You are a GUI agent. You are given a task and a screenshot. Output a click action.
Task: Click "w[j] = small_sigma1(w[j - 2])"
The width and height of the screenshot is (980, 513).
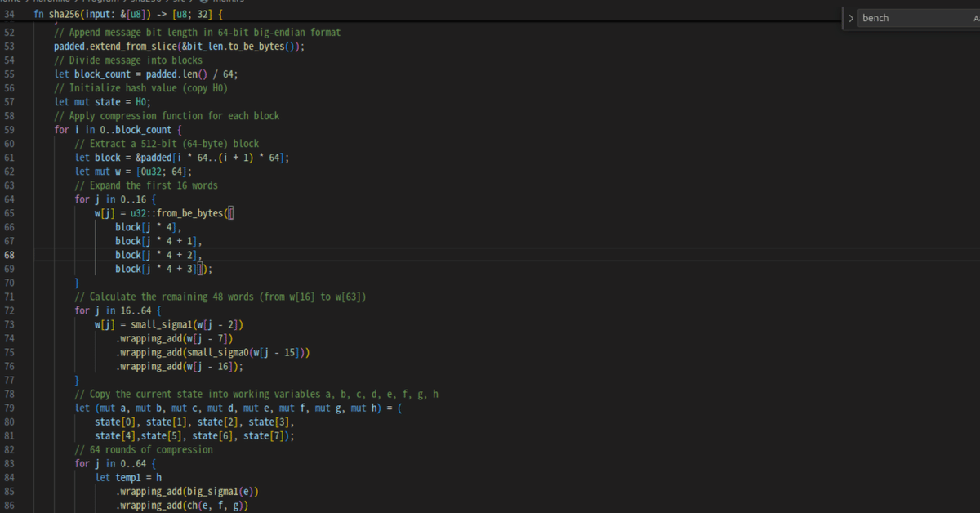169,324
